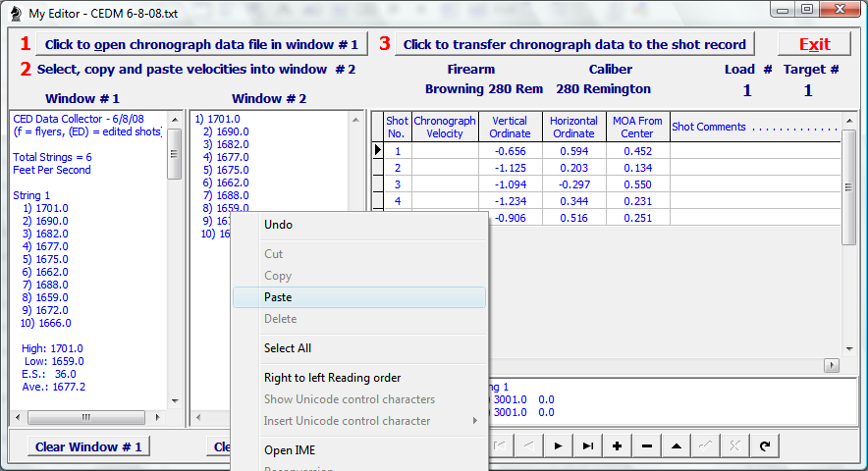Viewport: 868px width, 471px height.
Task: Click the My Editor title bar icon
Action: point(16,14)
